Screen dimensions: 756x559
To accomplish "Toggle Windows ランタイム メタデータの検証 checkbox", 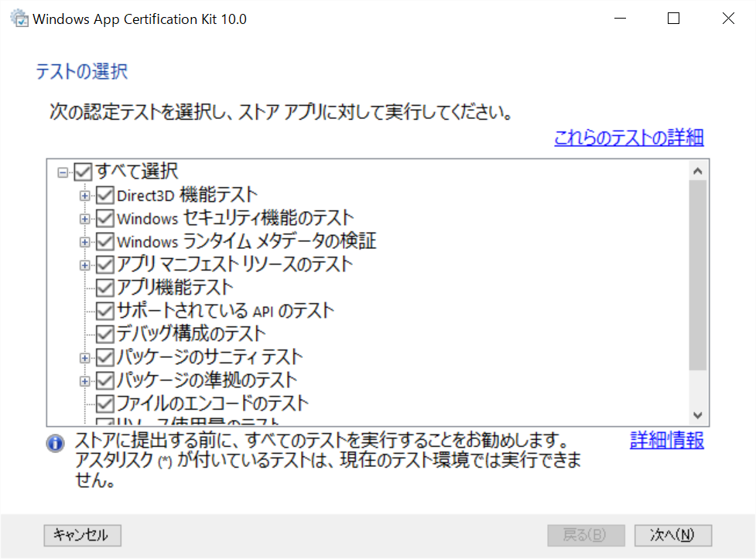I will pyautogui.click(x=104, y=241).
